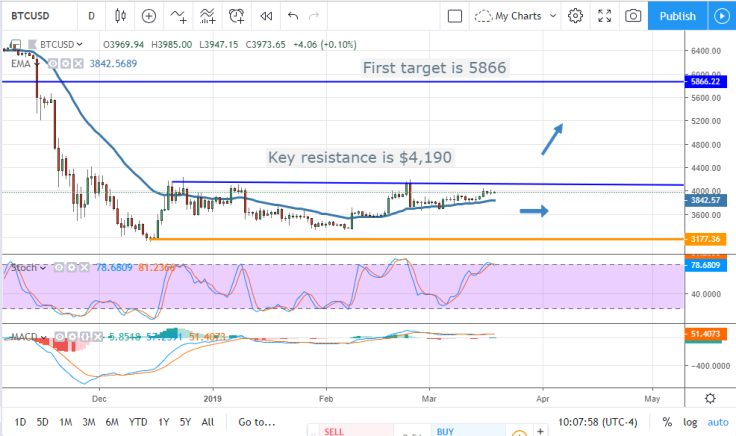Select the 5D time range

pos(43,422)
